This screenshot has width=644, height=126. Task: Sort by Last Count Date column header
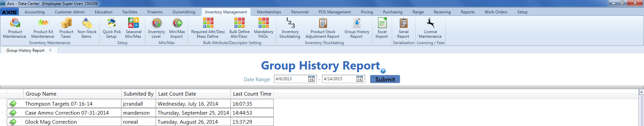coord(193,94)
